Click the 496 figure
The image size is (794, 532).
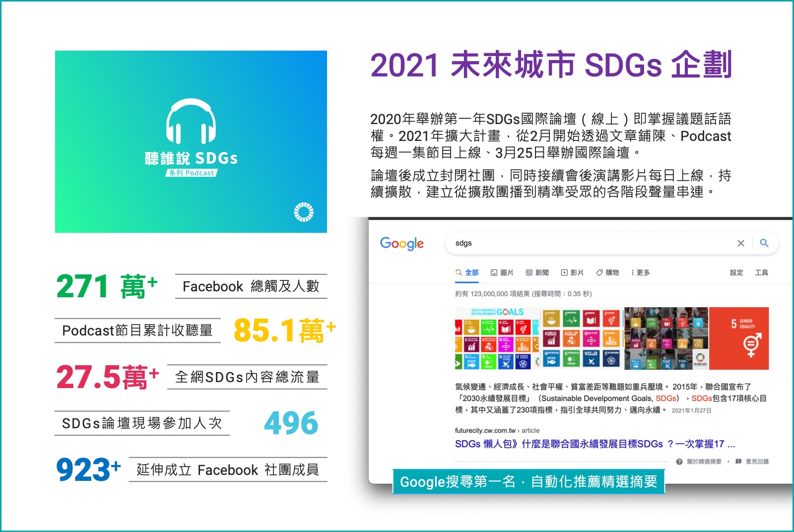tap(291, 423)
